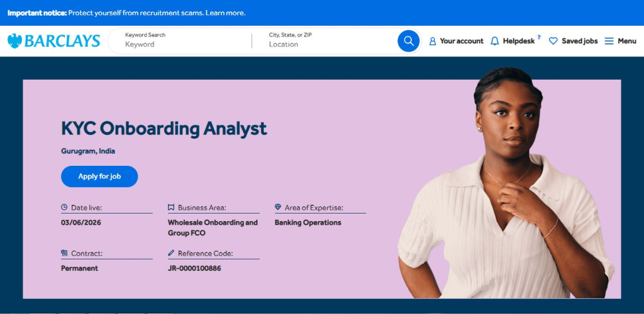Click the woman's photo in the banner

506,183
